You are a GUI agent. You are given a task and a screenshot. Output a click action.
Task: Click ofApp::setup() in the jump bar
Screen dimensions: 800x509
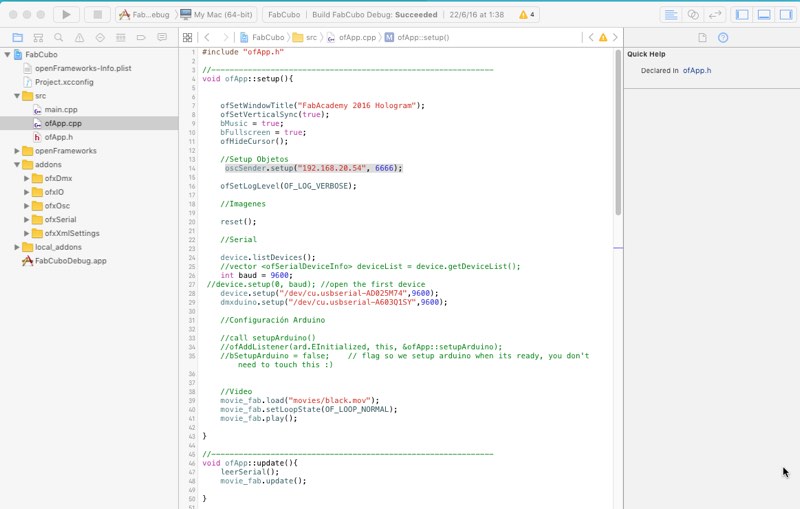click(417, 37)
